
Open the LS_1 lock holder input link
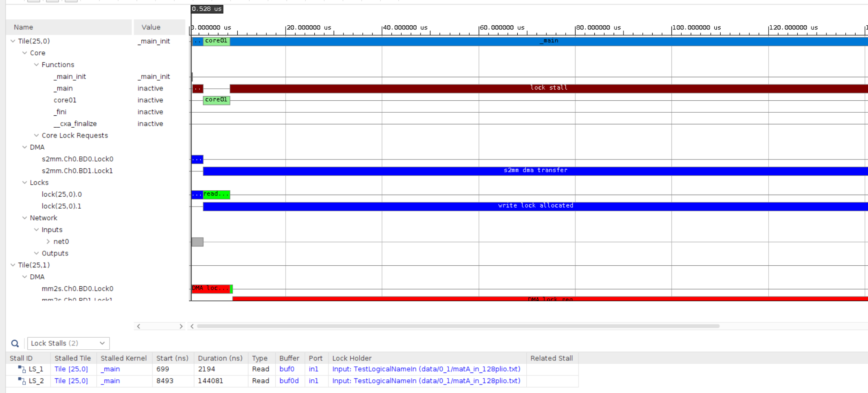pyautogui.click(x=426, y=368)
